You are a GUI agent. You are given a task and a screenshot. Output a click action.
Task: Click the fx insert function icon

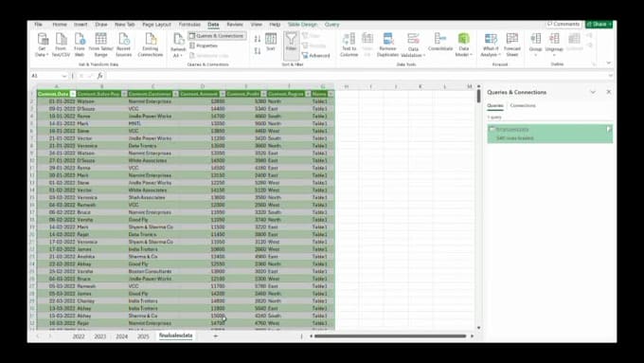point(99,76)
